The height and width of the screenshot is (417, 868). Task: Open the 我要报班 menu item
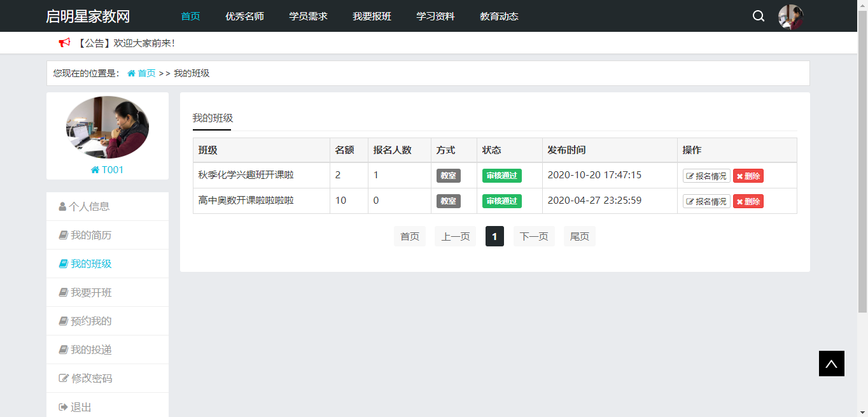click(x=372, y=16)
